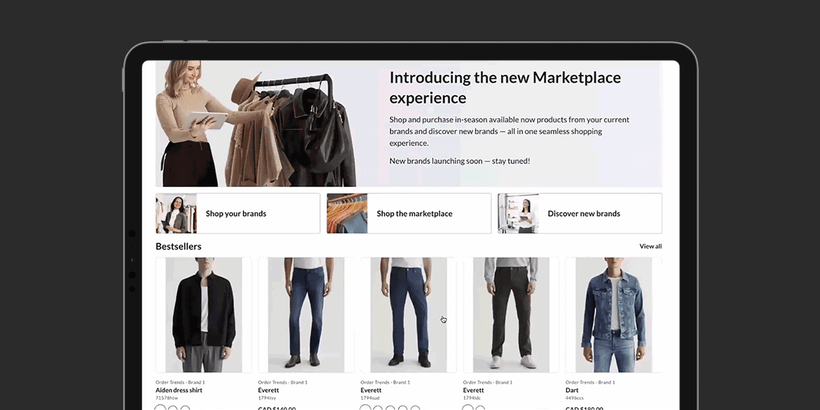Click the Everett title above SKU 1794ldc
The height and width of the screenshot is (410, 820).
[x=473, y=390]
